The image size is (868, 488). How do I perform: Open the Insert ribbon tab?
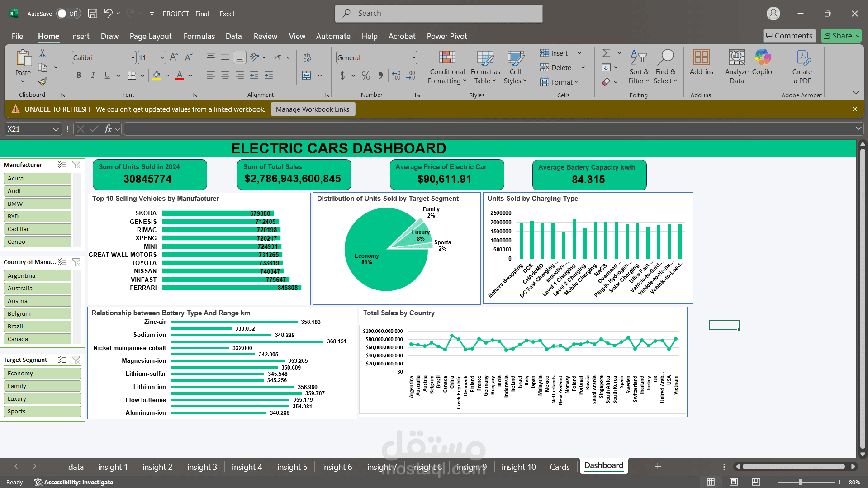pyautogui.click(x=80, y=36)
